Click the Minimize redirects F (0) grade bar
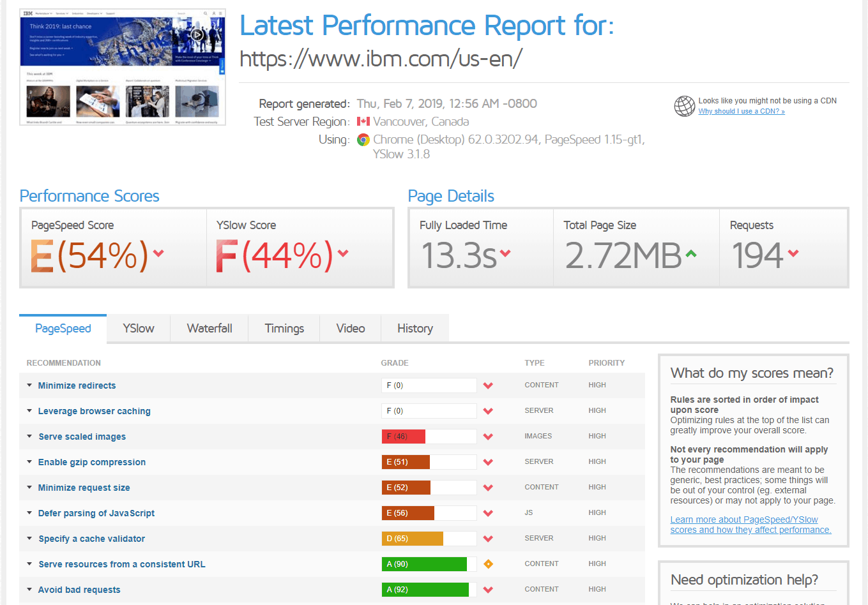 click(x=429, y=385)
